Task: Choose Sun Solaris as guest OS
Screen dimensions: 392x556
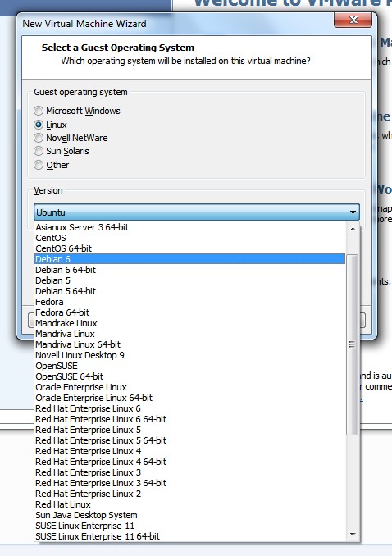Action: tap(39, 152)
